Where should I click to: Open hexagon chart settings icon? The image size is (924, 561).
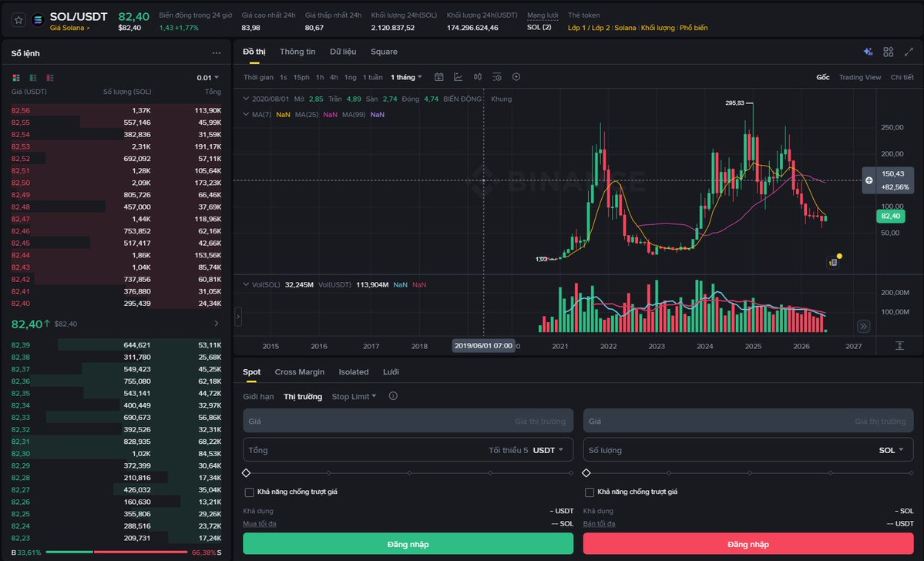tap(516, 77)
